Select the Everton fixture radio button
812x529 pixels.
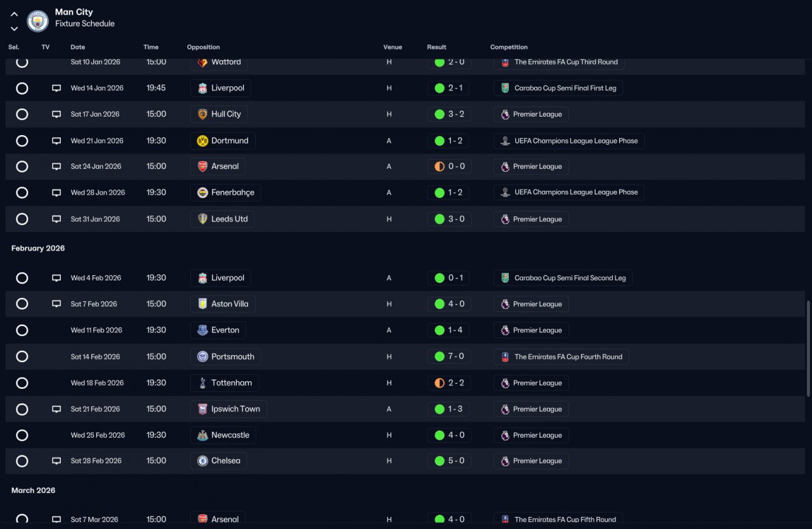(22, 330)
